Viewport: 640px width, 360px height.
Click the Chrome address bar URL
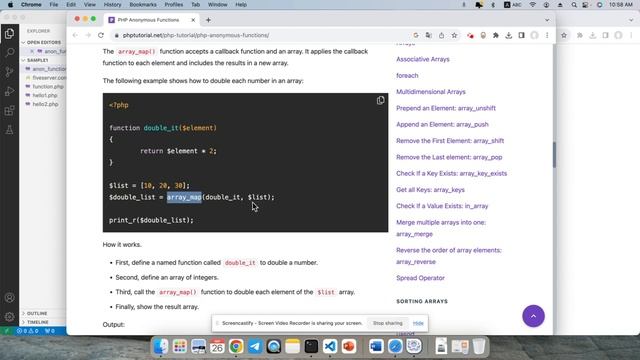tap(196, 36)
